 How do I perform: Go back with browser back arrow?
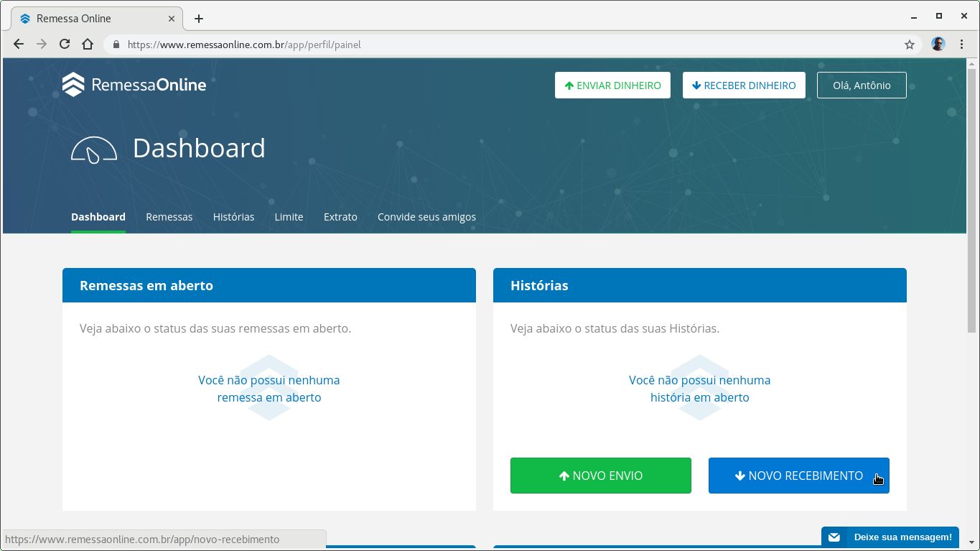coord(19,45)
